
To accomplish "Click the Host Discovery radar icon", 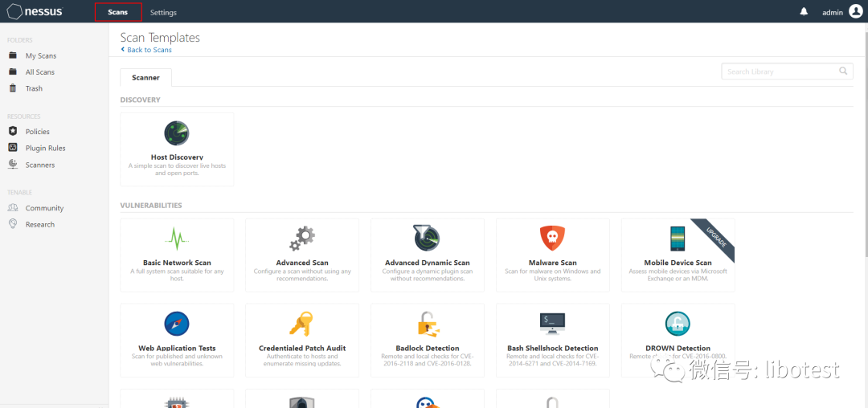I will (177, 133).
